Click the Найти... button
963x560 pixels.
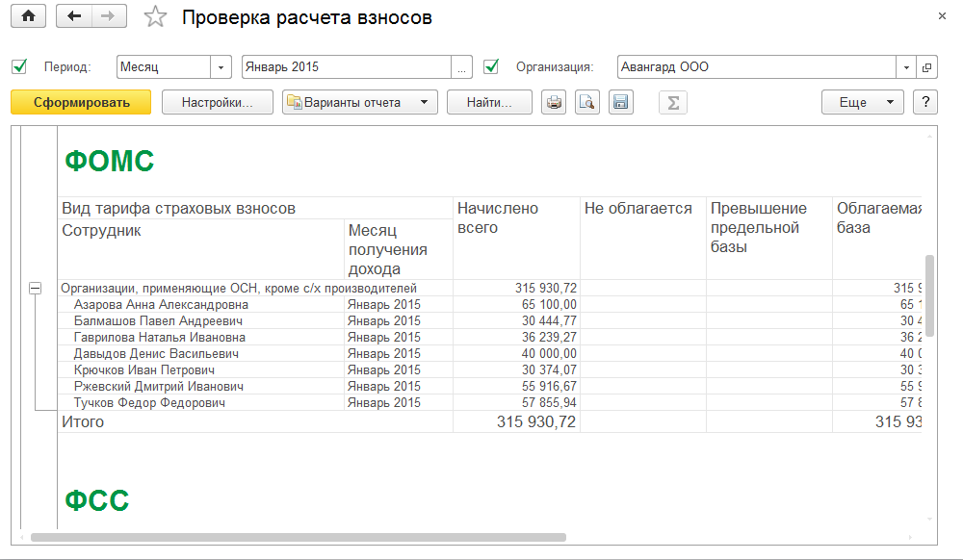coord(489,103)
